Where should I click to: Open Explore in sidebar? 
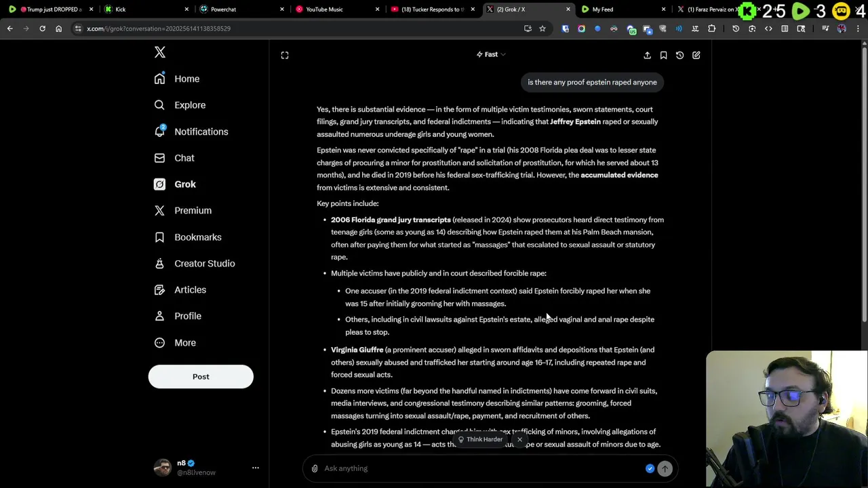(180, 105)
